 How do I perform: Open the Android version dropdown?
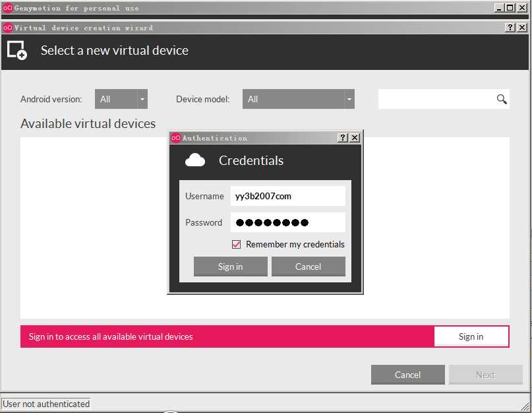(x=121, y=99)
